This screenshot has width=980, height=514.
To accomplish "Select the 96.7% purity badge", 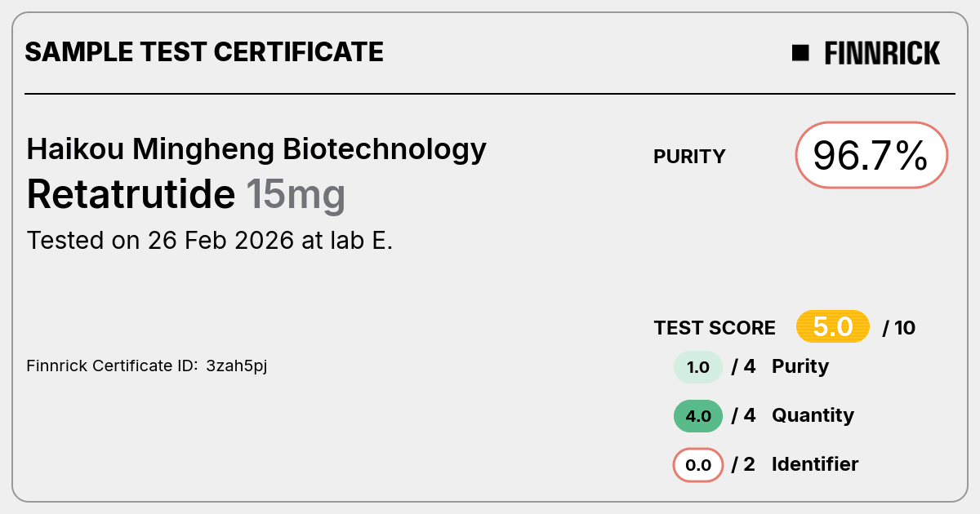I will (x=871, y=155).
